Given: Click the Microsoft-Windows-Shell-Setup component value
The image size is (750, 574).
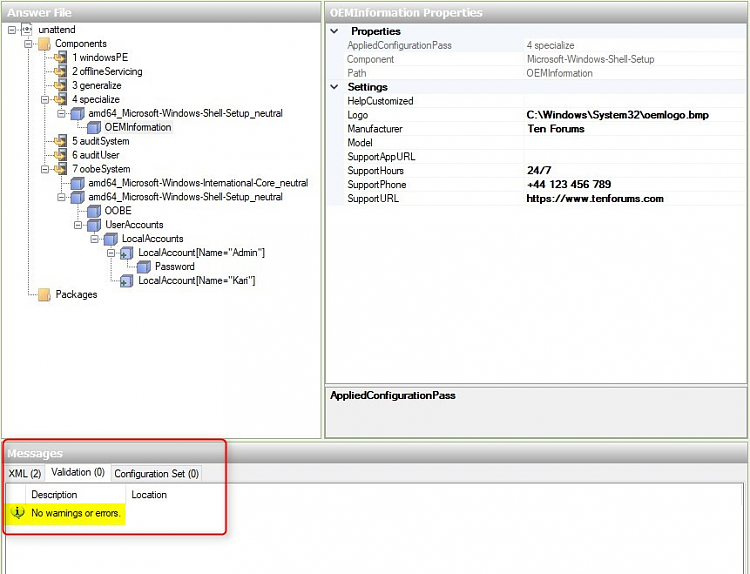Looking at the screenshot, I should click(590, 59).
